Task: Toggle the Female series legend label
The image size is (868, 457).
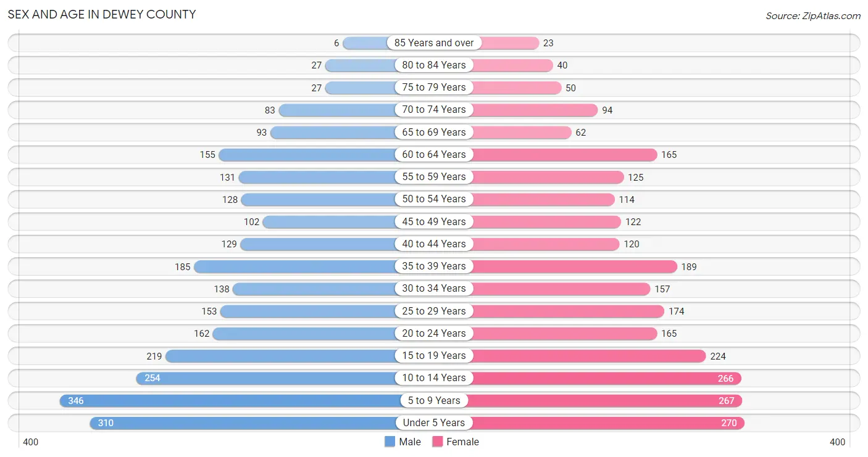Action: pos(463,442)
